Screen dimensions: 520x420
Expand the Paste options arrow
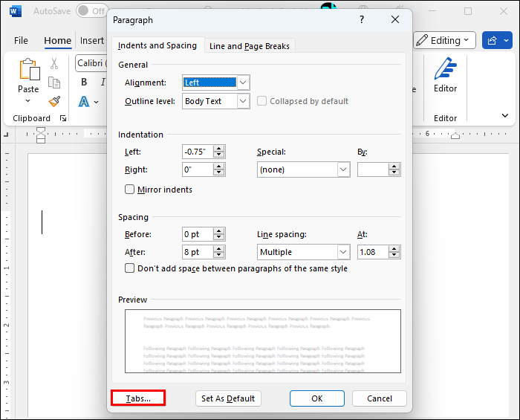click(28, 101)
